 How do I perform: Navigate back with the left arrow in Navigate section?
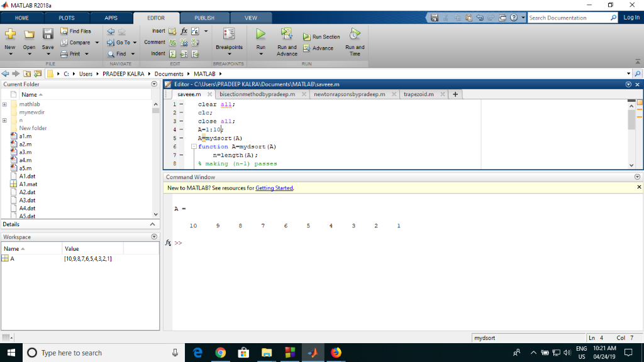[x=111, y=31]
